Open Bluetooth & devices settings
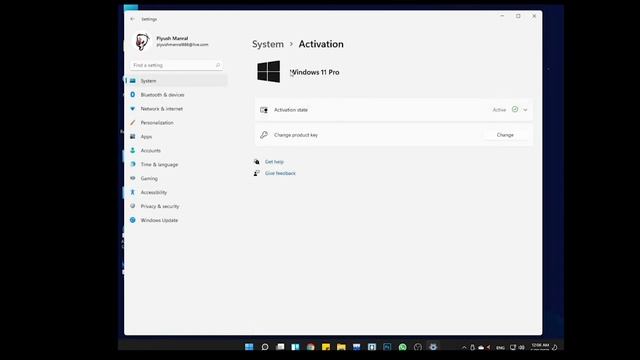640x360 pixels. pyautogui.click(x=177, y=95)
